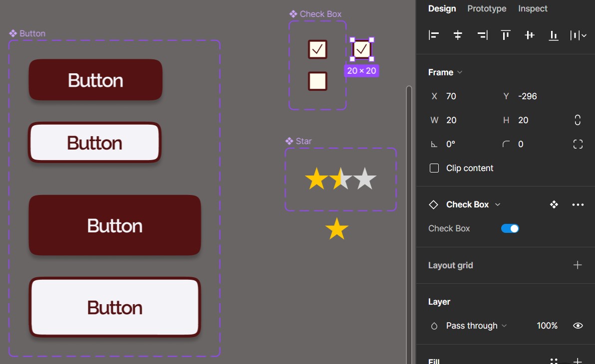Select the checked Check Box variant in component set
Image resolution: width=595 pixels, height=364 pixels.
click(x=317, y=49)
